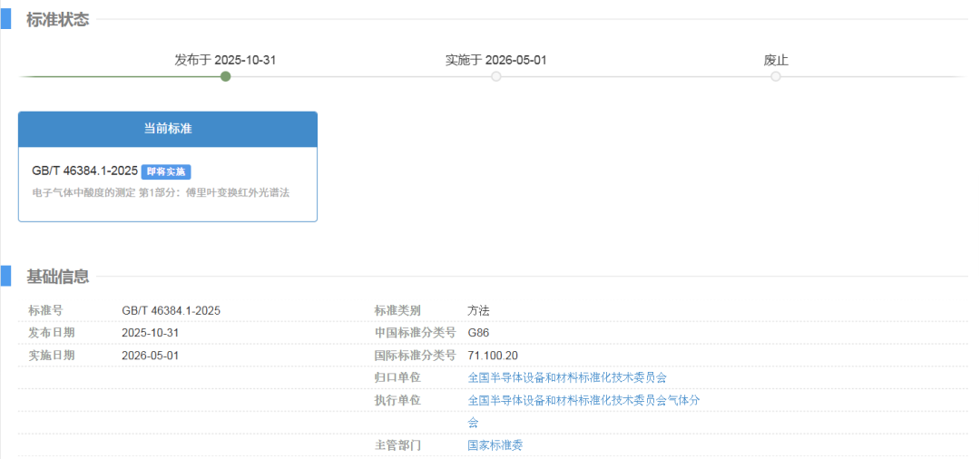Viewport: 980px width, 459px height.
Task: Click the 即将实施 status badge
Action: tap(166, 171)
